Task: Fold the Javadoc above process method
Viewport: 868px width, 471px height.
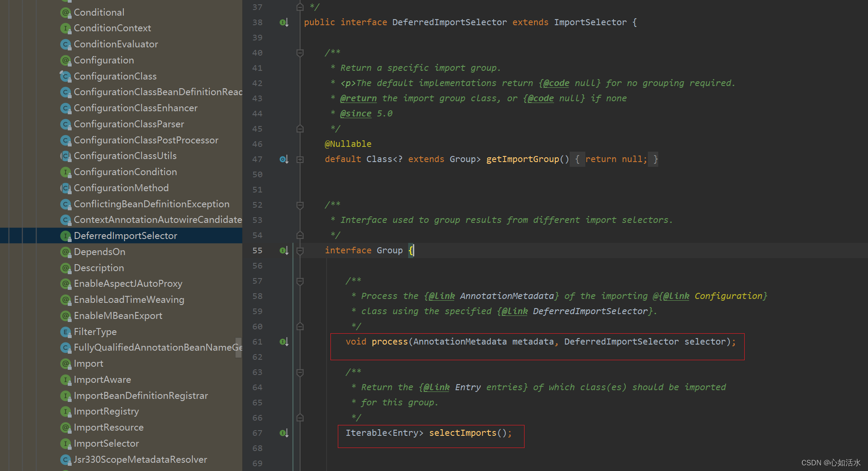Action: click(300, 281)
